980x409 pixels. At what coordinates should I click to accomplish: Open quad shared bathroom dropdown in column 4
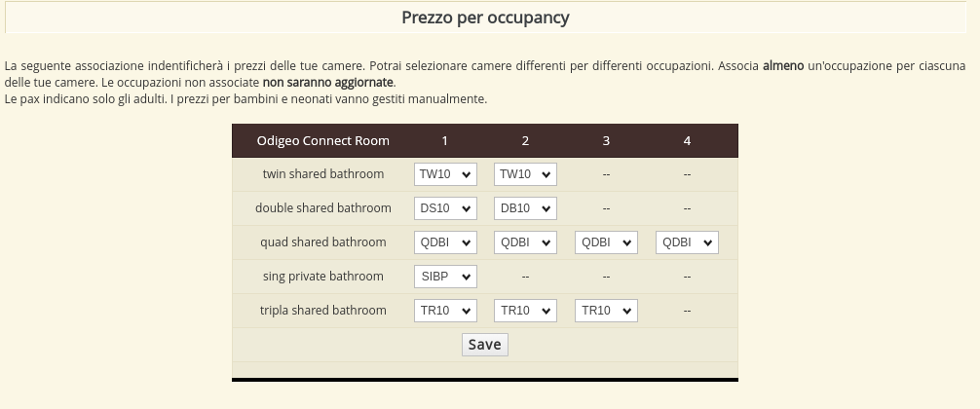687,242
